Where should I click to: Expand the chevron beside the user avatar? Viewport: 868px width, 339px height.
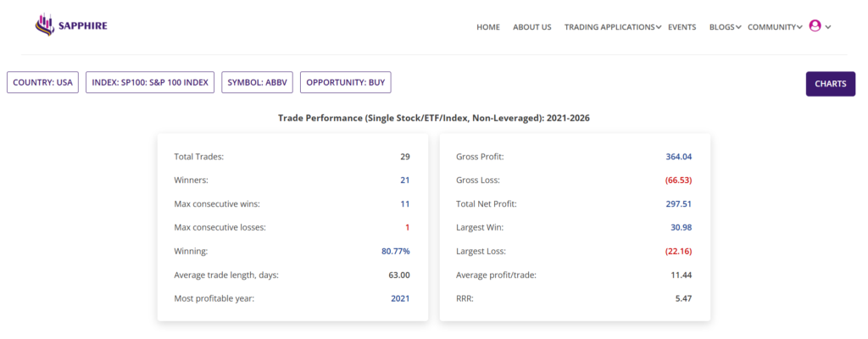coord(828,27)
